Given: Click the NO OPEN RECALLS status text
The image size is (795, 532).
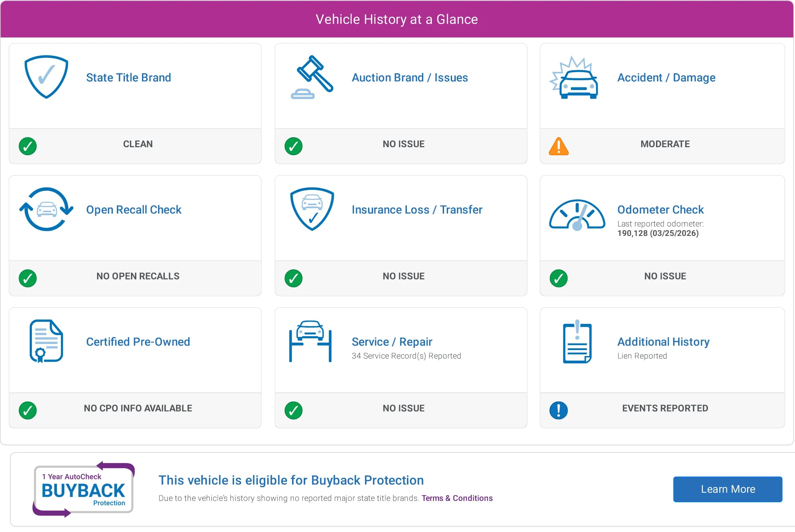Looking at the screenshot, I should (138, 276).
